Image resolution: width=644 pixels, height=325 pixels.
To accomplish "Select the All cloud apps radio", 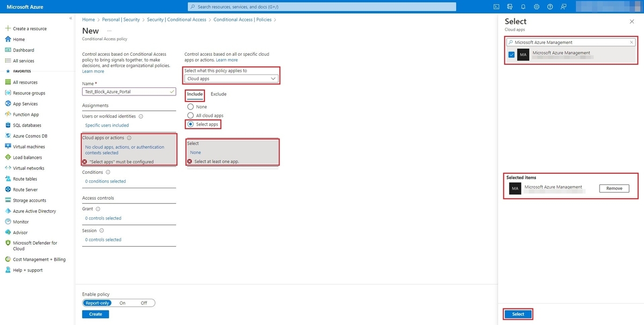I will (x=191, y=115).
